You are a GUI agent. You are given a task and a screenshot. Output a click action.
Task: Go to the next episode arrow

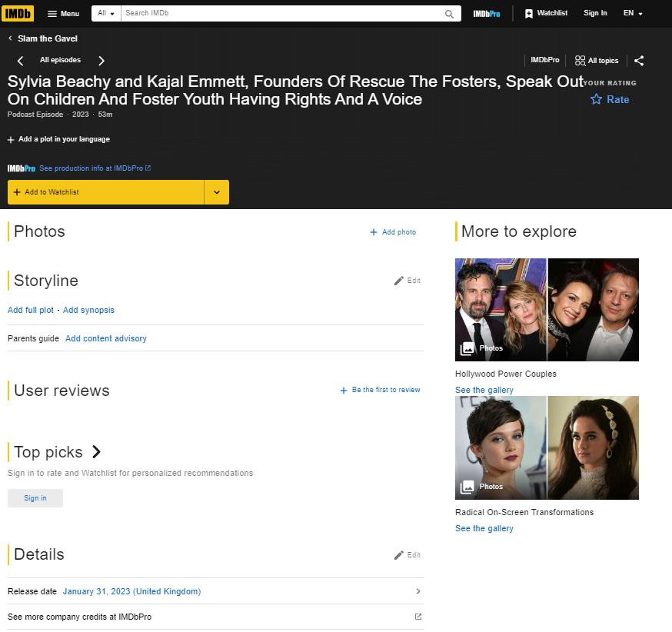tap(101, 61)
